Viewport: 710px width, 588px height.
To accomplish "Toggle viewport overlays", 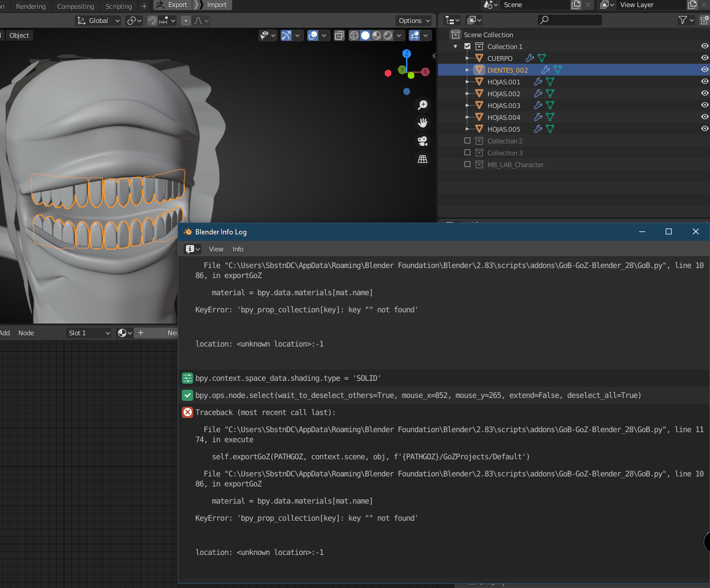I will 313,35.
